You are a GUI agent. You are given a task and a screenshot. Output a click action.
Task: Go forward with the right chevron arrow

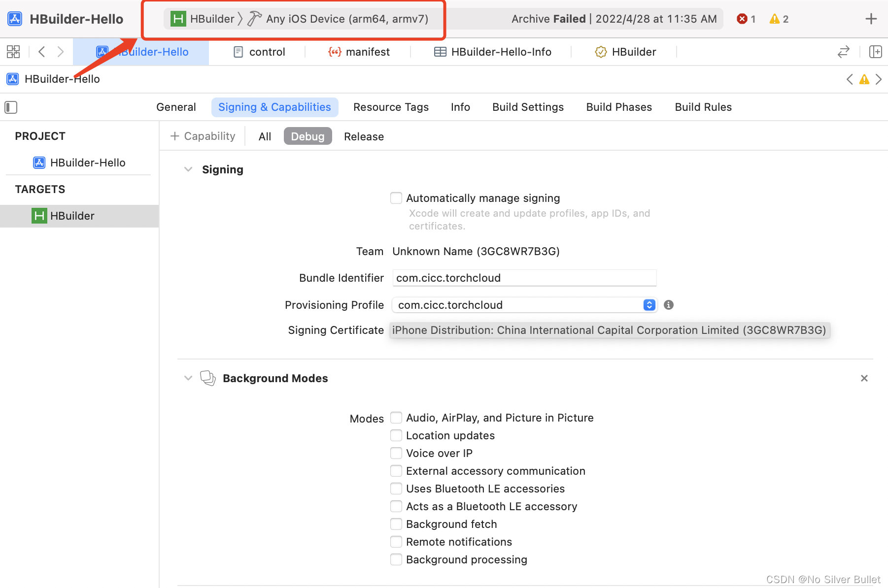click(60, 52)
